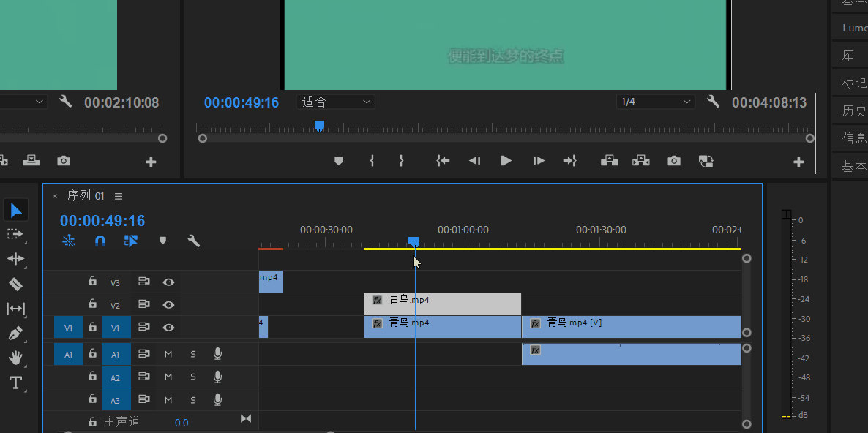Step forward one frame
Viewport: 868px width, 433px height.
tap(539, 161)
